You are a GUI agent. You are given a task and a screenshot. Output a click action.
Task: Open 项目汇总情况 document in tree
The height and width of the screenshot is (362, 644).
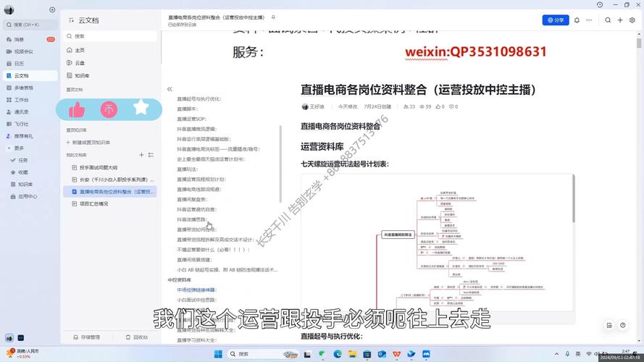point(93,203)
